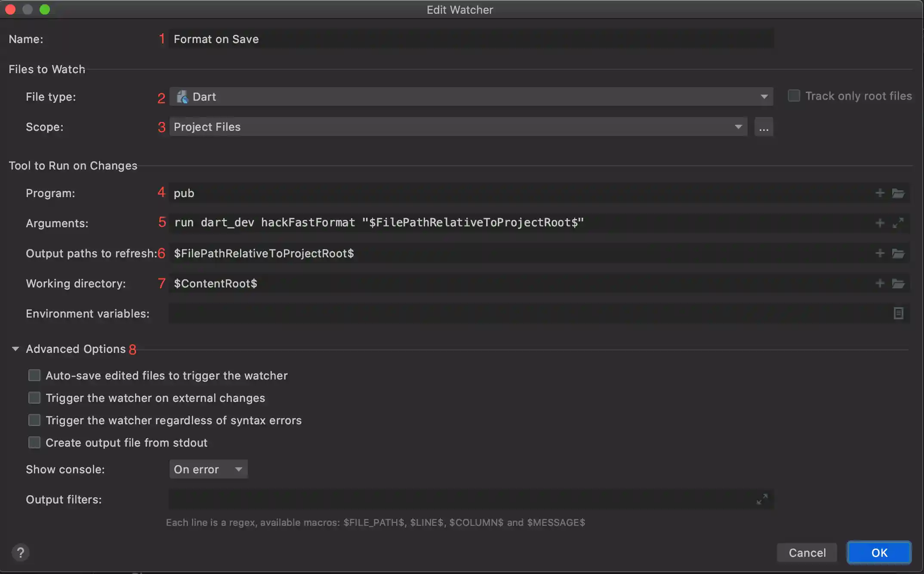Enable auto-save edited files to trigger watcher
The image size is (924, 574).
coord(34,375)
